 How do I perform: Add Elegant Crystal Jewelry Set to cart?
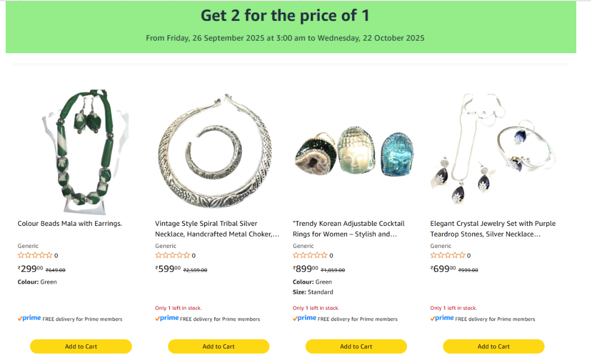(494, 346)
